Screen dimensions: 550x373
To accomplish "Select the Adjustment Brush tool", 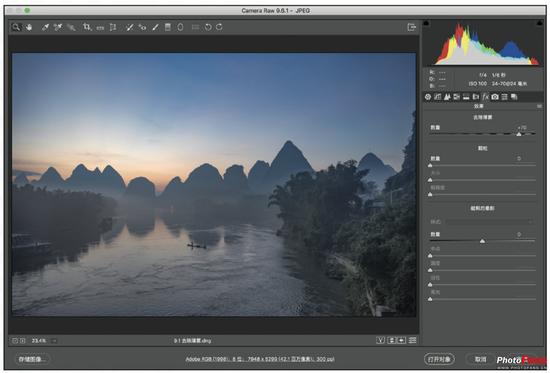I will pyautogui.click(x=155, y=27).
